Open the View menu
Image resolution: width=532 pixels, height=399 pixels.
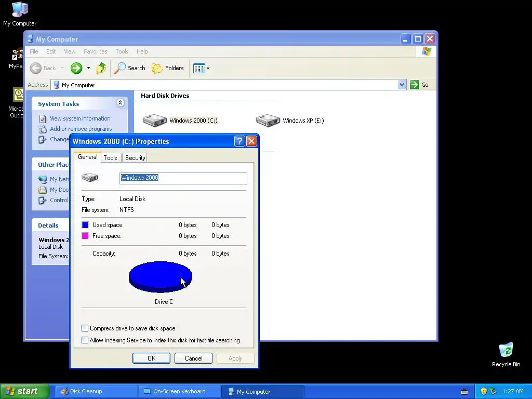[70, 51]
